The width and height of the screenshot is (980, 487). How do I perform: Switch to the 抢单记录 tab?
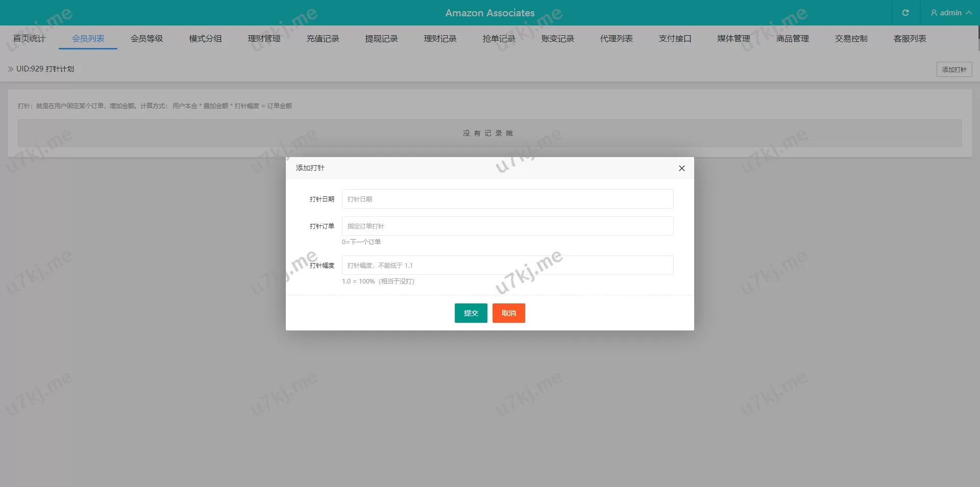point(499,39)
